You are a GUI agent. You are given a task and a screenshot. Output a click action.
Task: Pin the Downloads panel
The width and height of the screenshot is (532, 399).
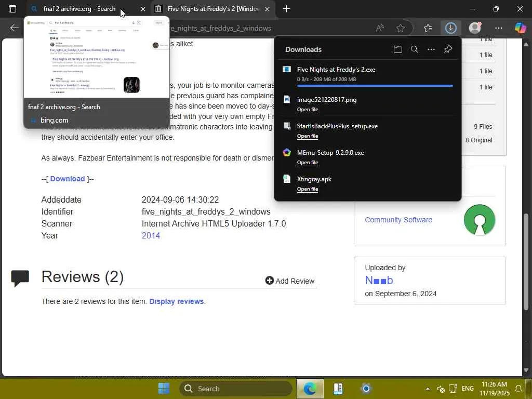448,49
